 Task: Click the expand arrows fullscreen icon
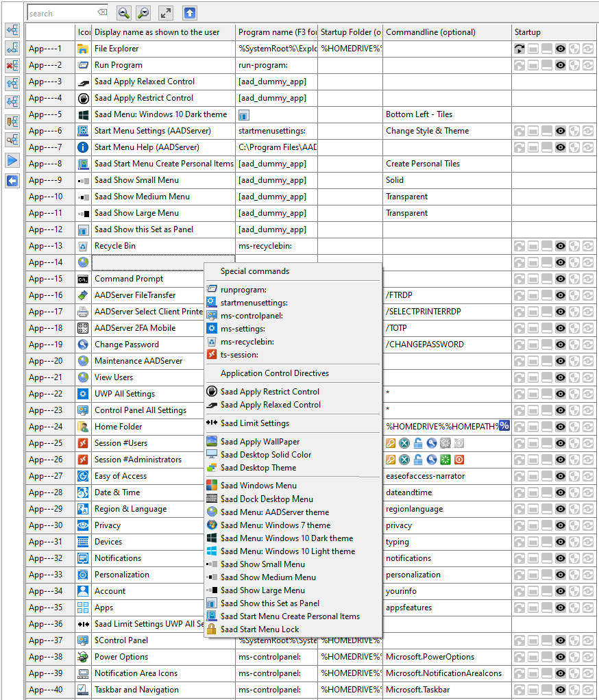point(166,13)
